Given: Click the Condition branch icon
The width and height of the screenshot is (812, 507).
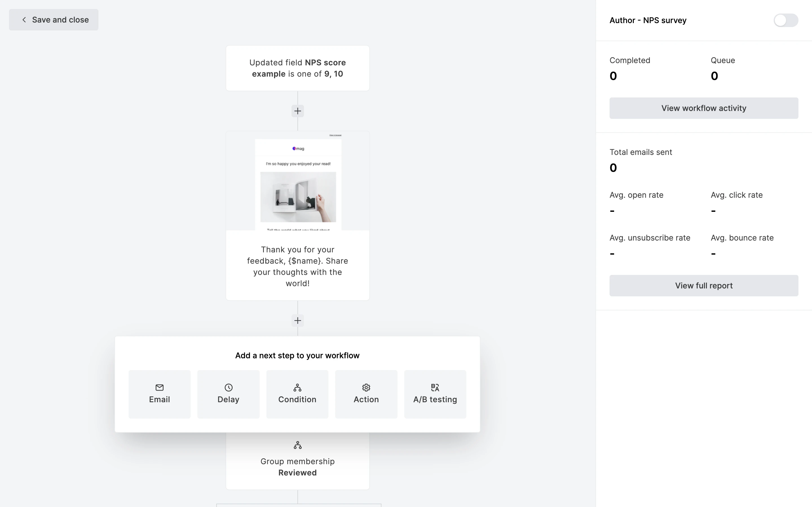Looking at the screenshot, I should coord(297,387).
